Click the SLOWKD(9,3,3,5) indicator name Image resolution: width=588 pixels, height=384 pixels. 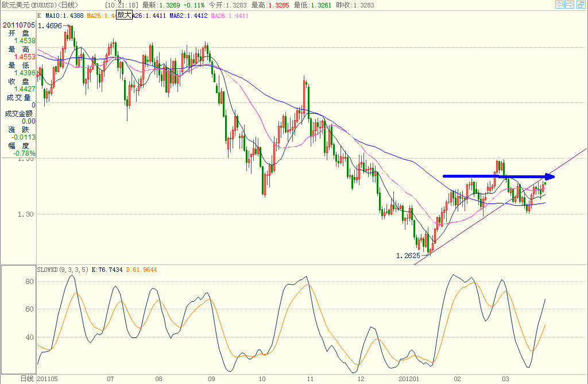(x=63, y=270)
